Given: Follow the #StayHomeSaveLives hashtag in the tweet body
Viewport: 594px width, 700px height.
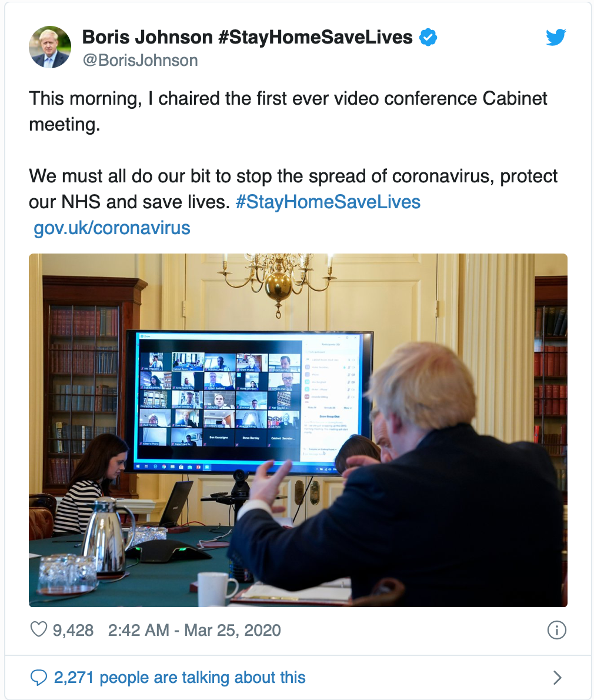Looking at the screenshot, I should 328,202.
